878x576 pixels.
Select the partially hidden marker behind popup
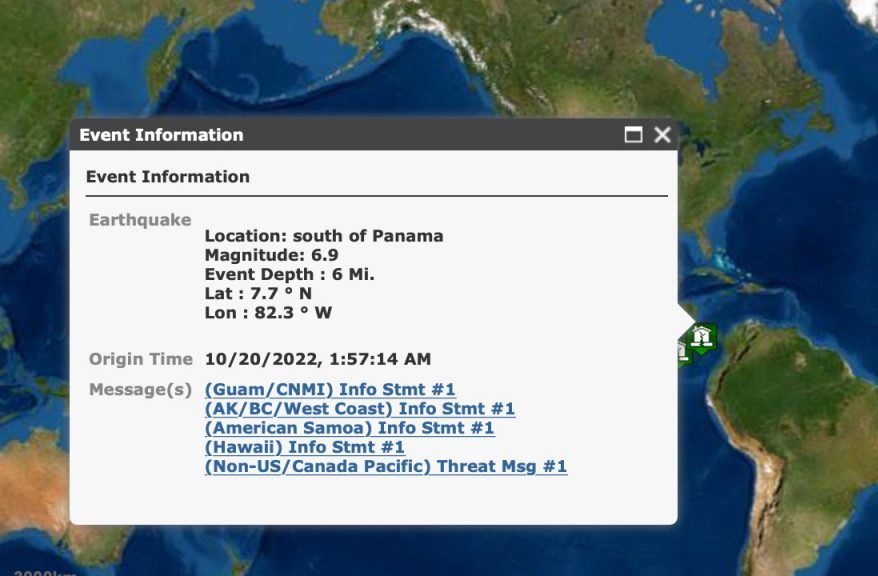tap(683, 352)
